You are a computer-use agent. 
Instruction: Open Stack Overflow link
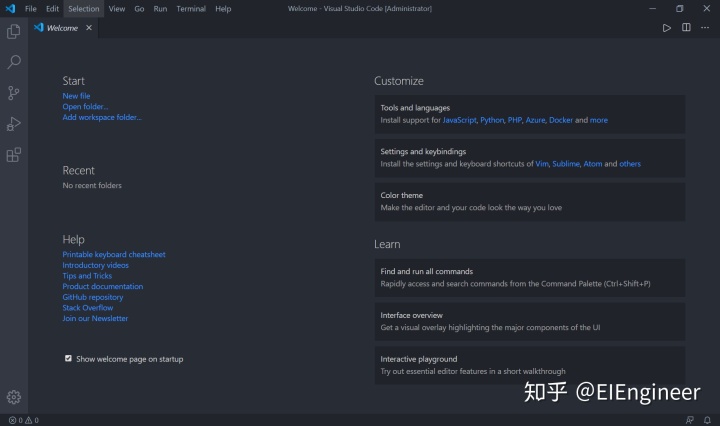88,308
